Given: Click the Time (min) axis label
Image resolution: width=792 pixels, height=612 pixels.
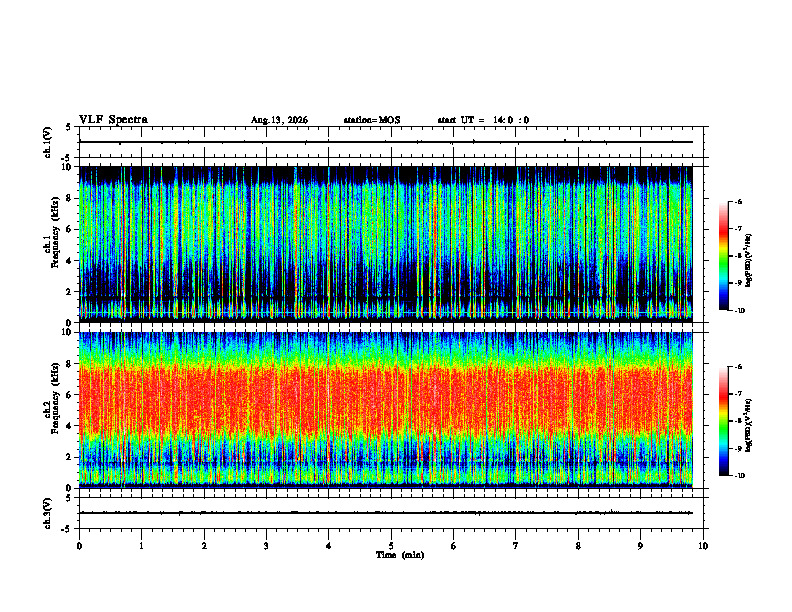Looking at the screenshot, I should pyautogui.click(x=400, y=555).
